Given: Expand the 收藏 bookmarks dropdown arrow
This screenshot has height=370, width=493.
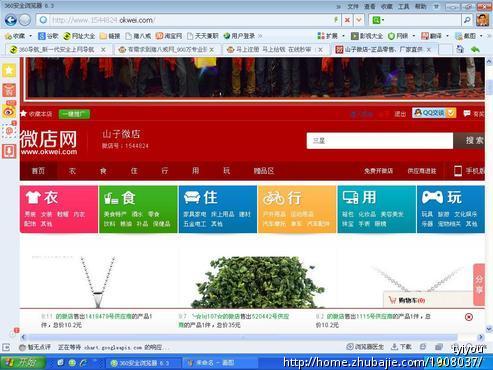Looking at the screenshot, I should pyautogui.click(x=30, y=36).
